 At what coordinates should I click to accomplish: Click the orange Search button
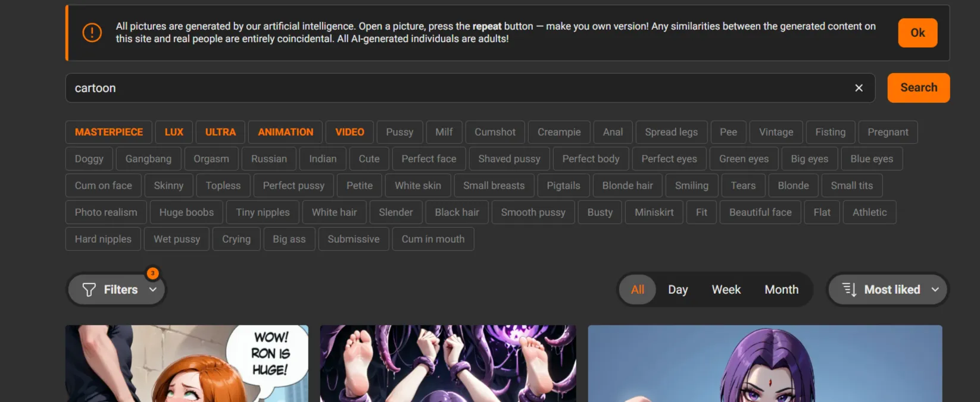[918, 87]
